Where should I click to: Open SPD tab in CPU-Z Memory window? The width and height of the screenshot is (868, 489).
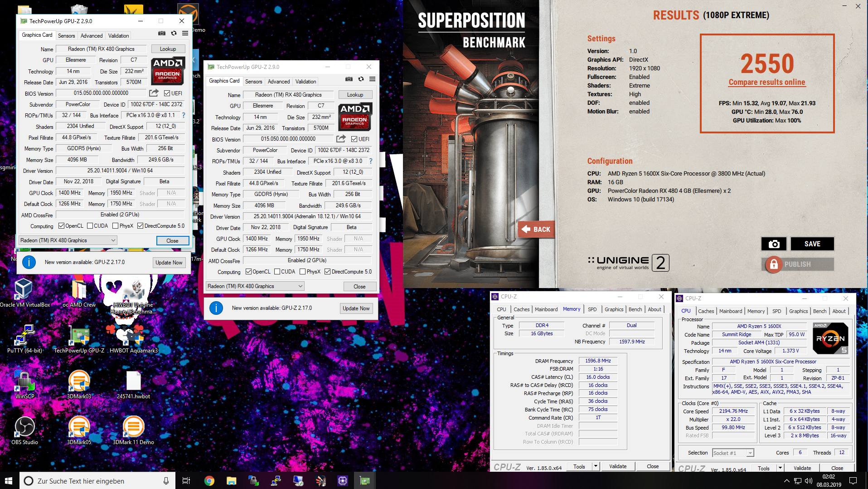click(x=592, y=309)
